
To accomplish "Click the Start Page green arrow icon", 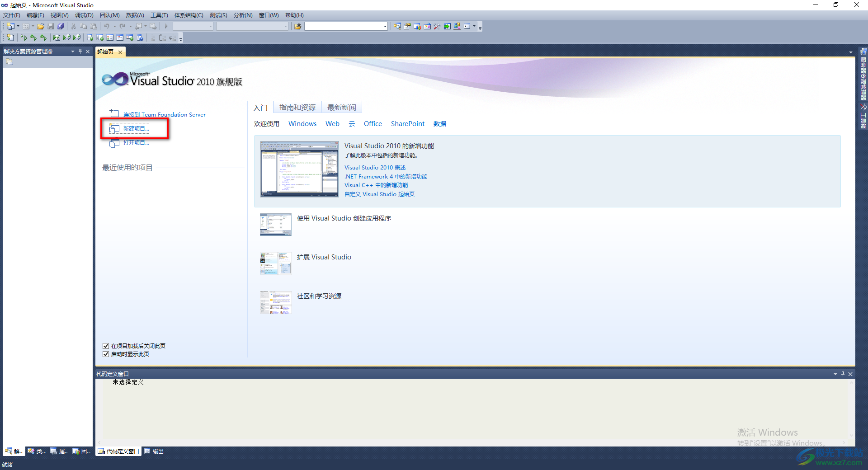I will 447,26.
